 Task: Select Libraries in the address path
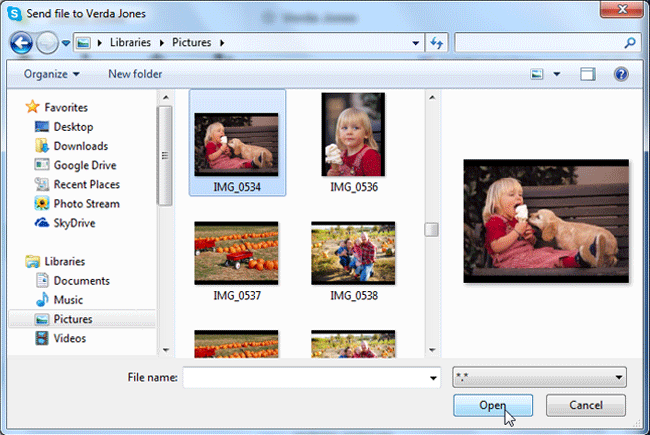pyautogui.click(x=130, y=42)
